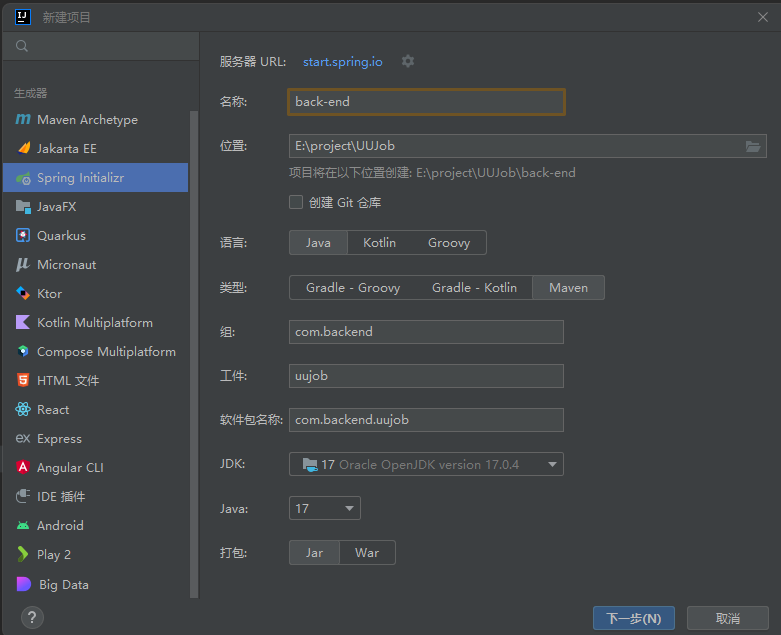Browse for location with folder icon
The width and height of the screenshot is (781, 635).
[753, 147]
